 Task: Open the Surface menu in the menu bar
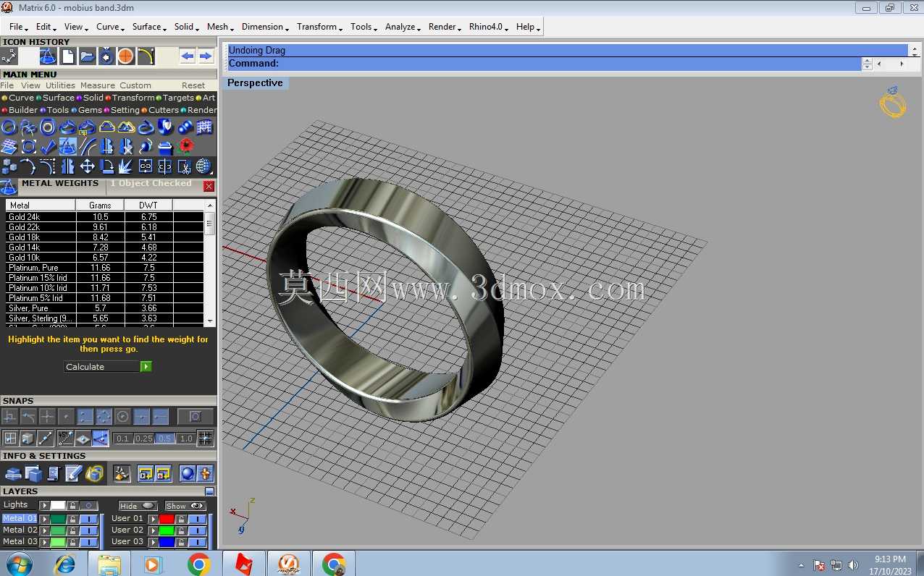(149, 27)
